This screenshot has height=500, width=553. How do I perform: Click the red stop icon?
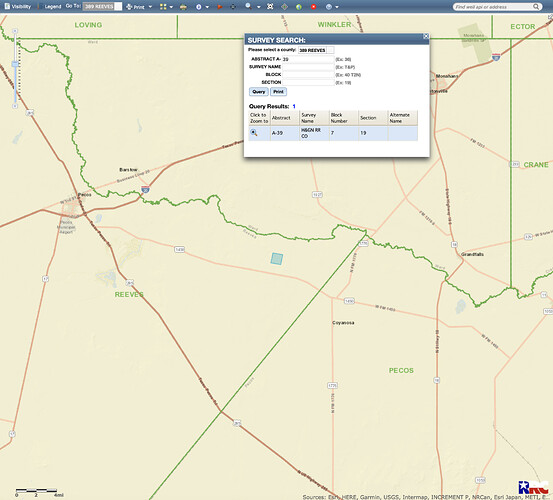[313, 7]
